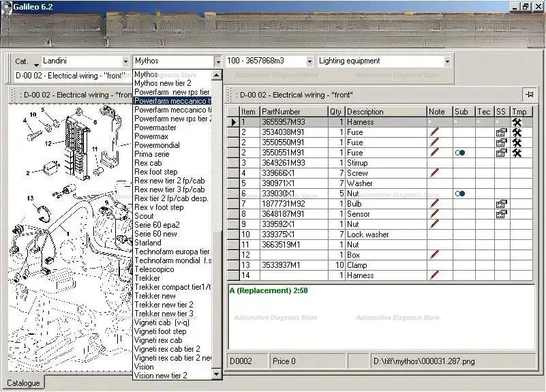This screenshot has height=392, width=546.
Task: Click the Qty column header
Action: [x=336, y=112]
